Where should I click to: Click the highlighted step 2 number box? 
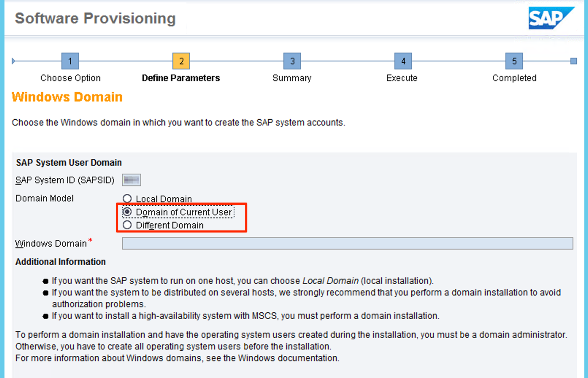coord(181,61)
